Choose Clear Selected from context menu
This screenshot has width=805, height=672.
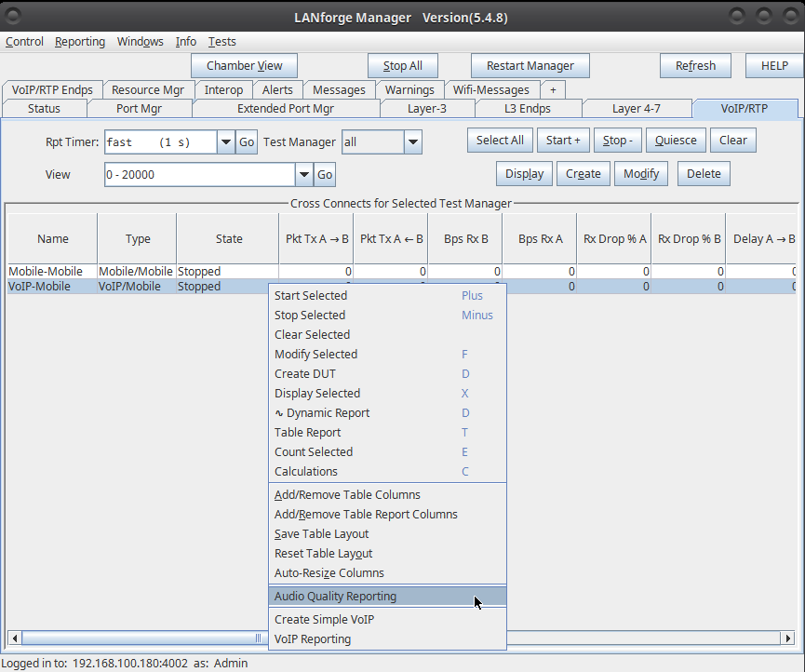(388, 335)
